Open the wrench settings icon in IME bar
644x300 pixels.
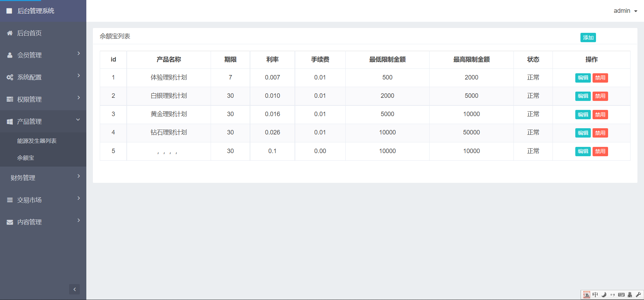tap(638, 295)
